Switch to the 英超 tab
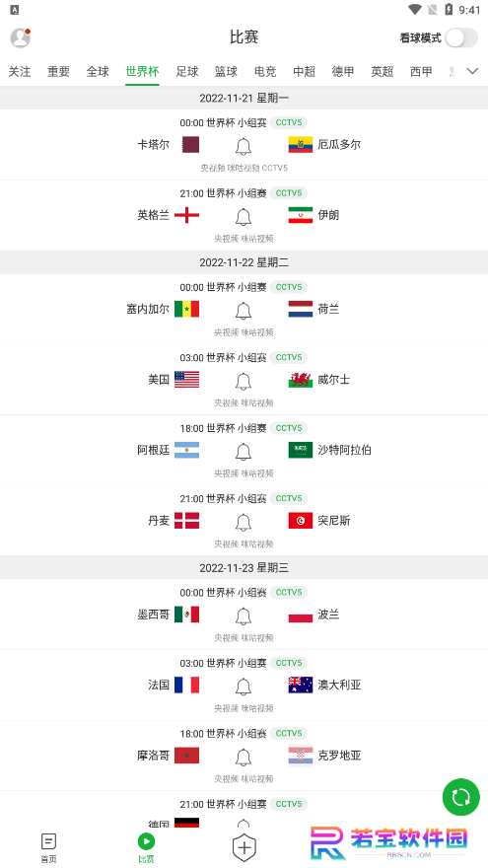This screenshot has height=868, width=488. [382, 71]
